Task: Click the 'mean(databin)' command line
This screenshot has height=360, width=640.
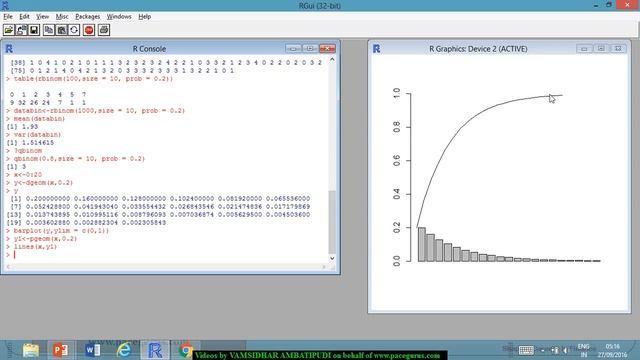Action: [39, 118]
